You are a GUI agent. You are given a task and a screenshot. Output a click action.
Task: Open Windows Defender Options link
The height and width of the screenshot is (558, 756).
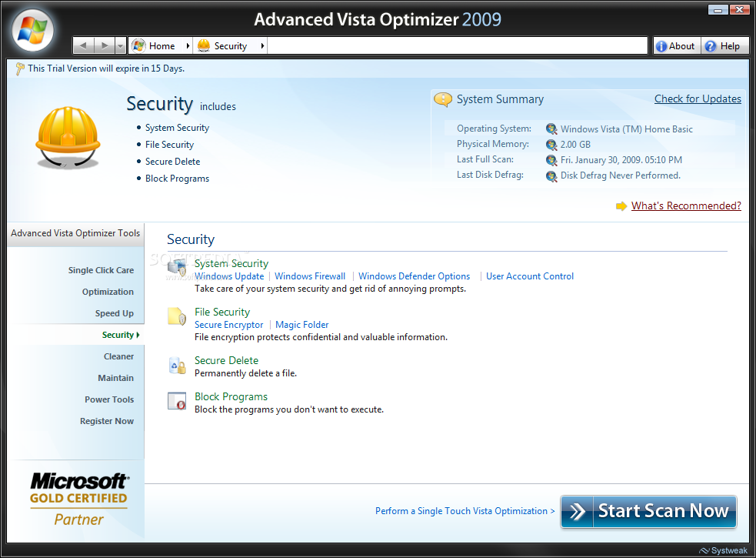coord(415,276)
